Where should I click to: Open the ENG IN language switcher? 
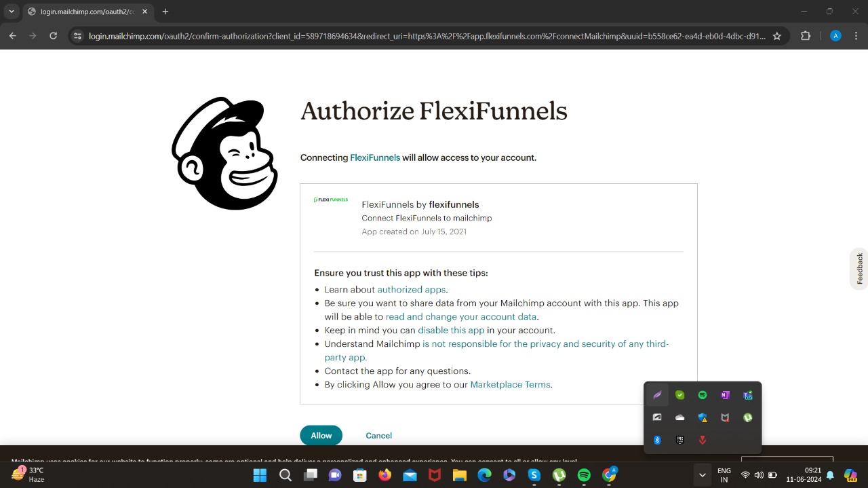(x=724, y=475)
